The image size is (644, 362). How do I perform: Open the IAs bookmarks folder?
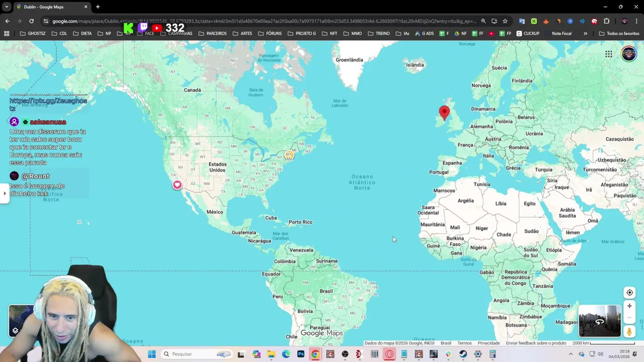point(403,33)
